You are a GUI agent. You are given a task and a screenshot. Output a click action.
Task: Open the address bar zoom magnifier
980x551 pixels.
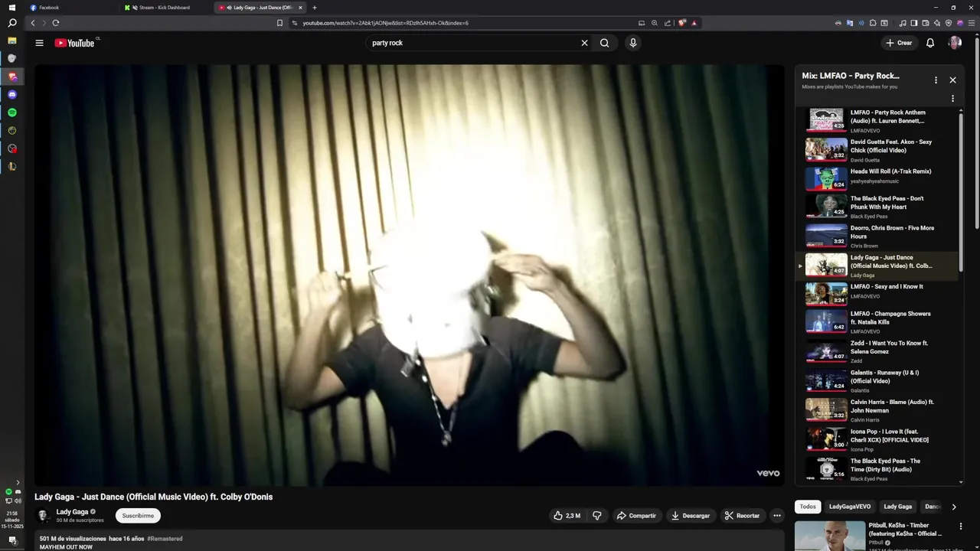pyautogui.click(x=655, y=23)
